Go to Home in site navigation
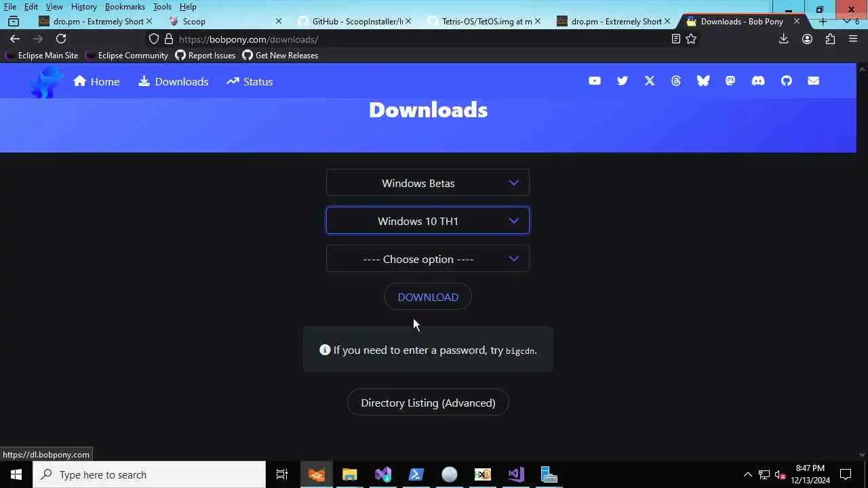Screen dimensions: 868x488 click(x=96, y=81)
